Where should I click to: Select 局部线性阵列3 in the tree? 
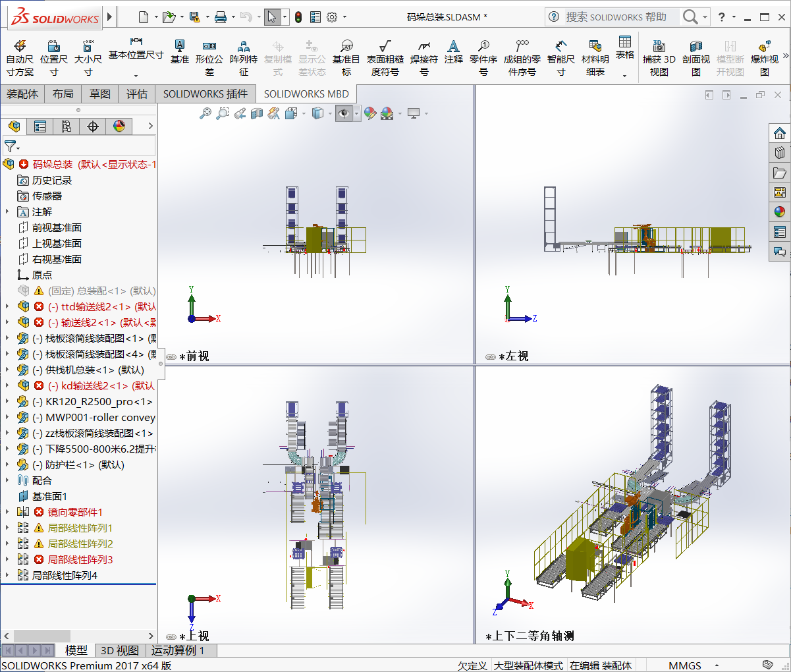pyautogui.click(x=80, y=559)
